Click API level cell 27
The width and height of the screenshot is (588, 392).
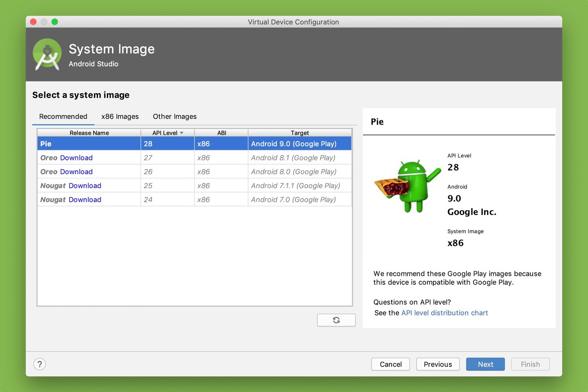point(167,158)
